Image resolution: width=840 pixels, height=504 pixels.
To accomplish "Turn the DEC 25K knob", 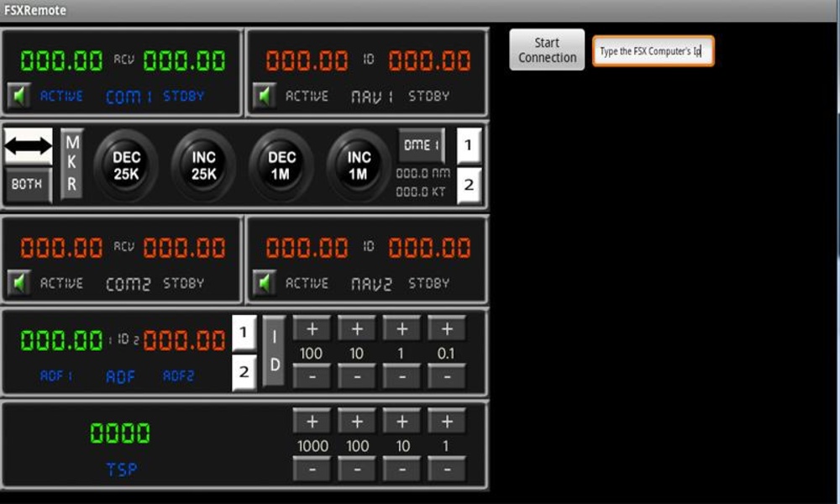I will [126, 165].
